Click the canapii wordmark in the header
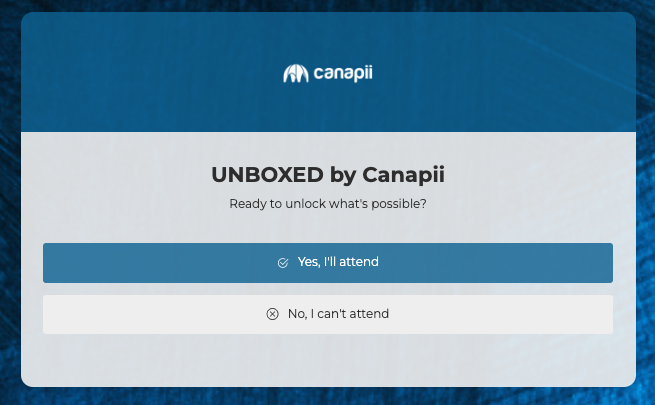This screenshot has height=405, width=655. click(342, 73)
